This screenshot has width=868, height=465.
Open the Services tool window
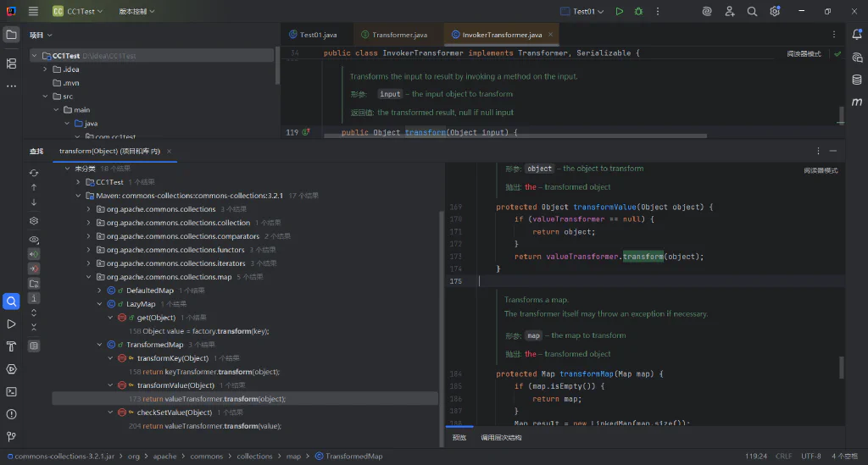(x=11, y=368)
